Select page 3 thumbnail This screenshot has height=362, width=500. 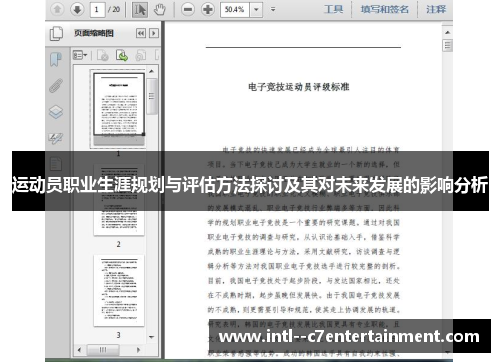point(119,290)
